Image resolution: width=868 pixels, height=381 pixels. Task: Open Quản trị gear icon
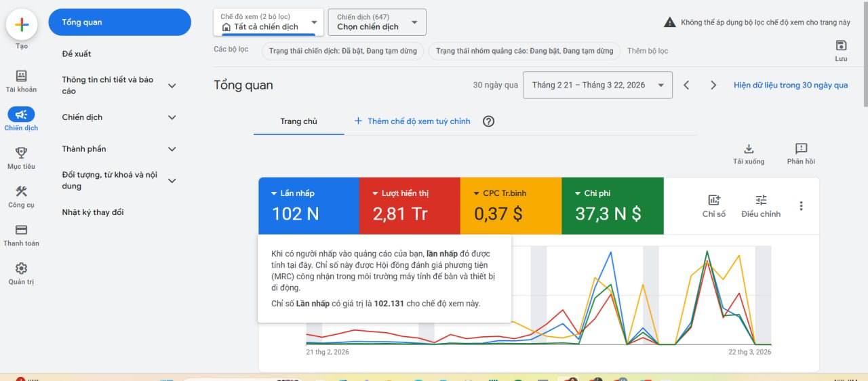point(22,268)
